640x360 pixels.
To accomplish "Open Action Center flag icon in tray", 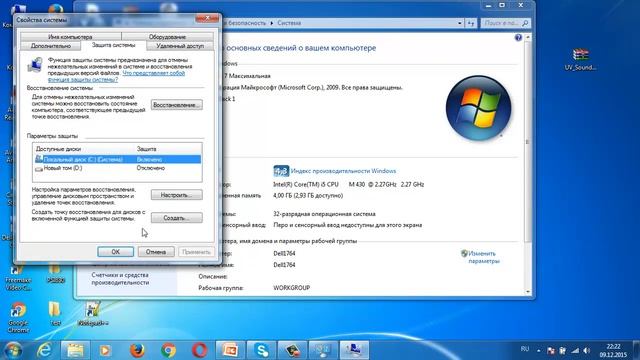I will point(551,350).
